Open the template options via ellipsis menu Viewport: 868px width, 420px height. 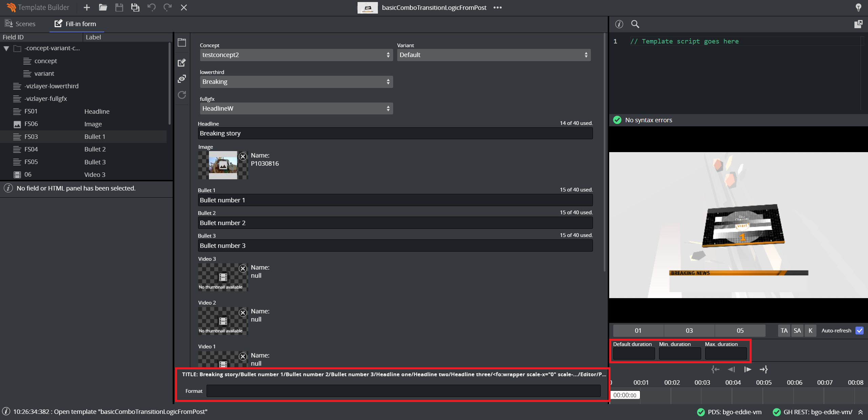(497, 7)
